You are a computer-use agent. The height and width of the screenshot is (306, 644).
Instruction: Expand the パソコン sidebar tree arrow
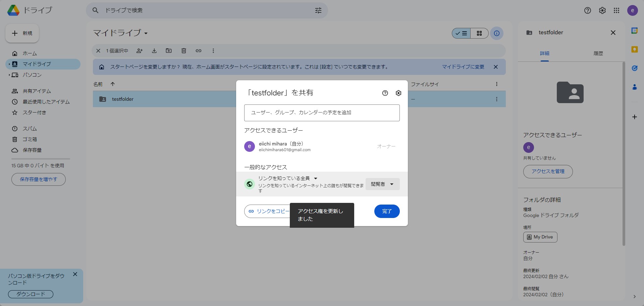pos(9,75)
